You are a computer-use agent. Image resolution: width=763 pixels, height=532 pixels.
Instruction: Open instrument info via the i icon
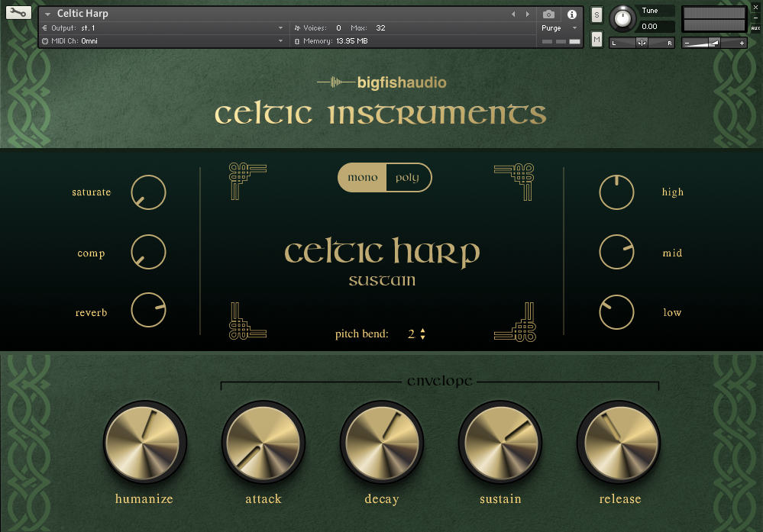tap(572, 15)
